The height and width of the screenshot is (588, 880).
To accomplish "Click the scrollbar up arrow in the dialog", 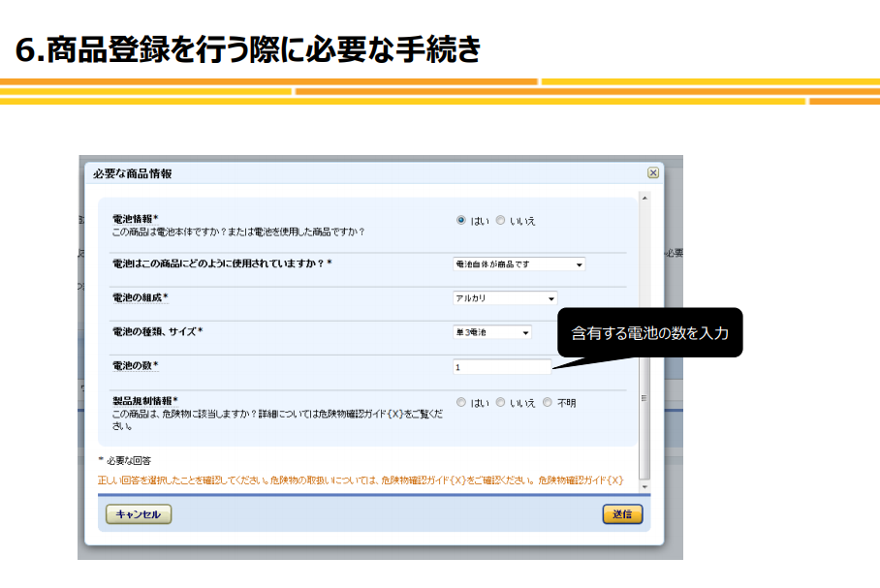I will pyautogui.click(x=645, y=199).
